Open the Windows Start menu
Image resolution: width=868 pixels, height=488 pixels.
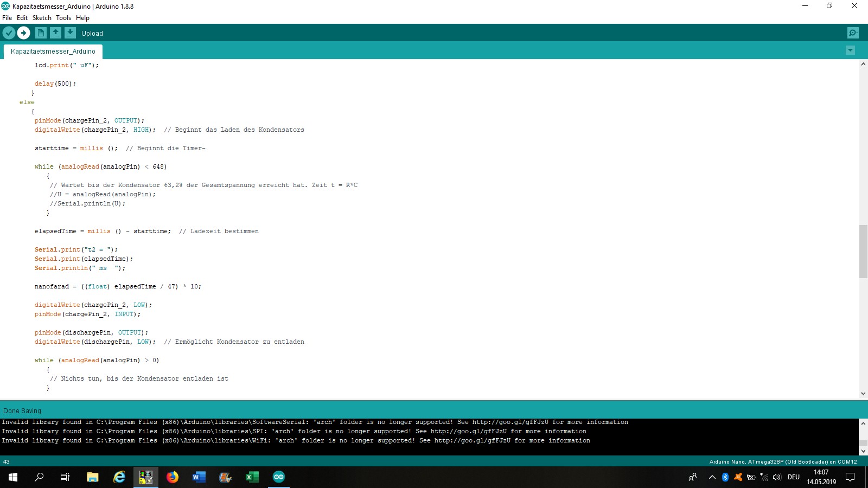point(13,477)
